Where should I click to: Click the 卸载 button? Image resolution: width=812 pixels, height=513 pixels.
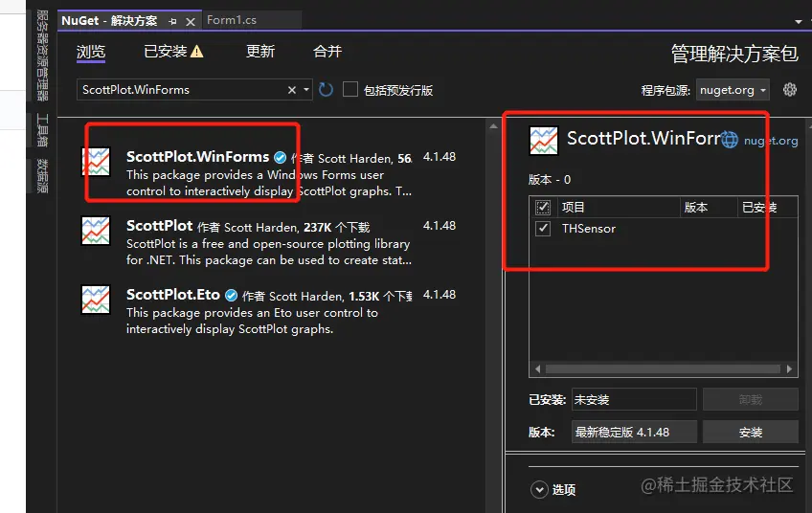(751, 400)
